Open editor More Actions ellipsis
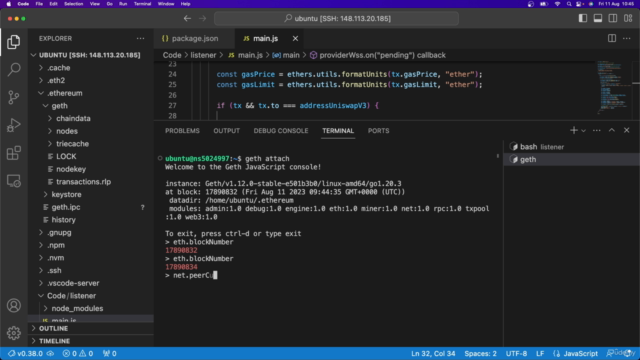Viewport: 640px width, 360px height. pyautogui.click(x=627, y=38)
